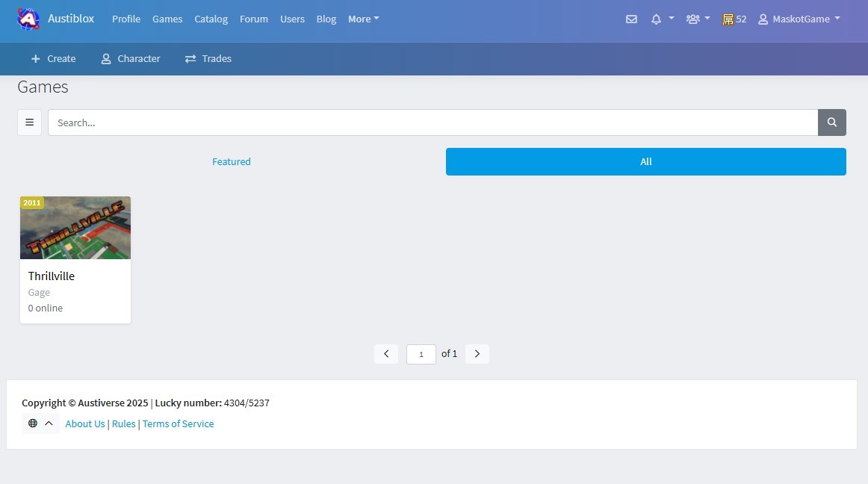Expand the More menu

364,19
